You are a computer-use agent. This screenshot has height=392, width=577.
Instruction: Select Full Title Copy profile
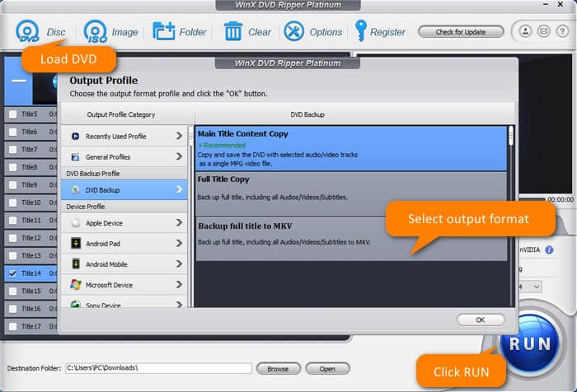tap(350, 194)
